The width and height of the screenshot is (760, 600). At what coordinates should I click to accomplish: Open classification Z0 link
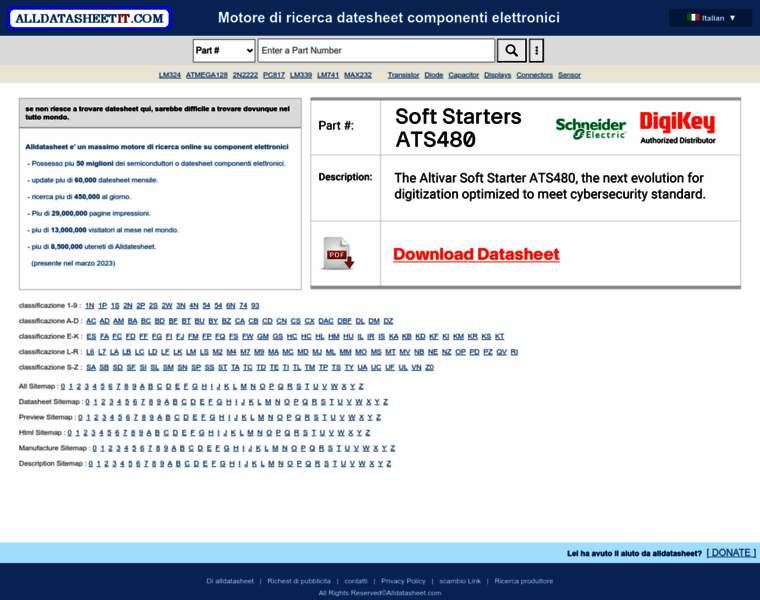(x=429, y=368)
